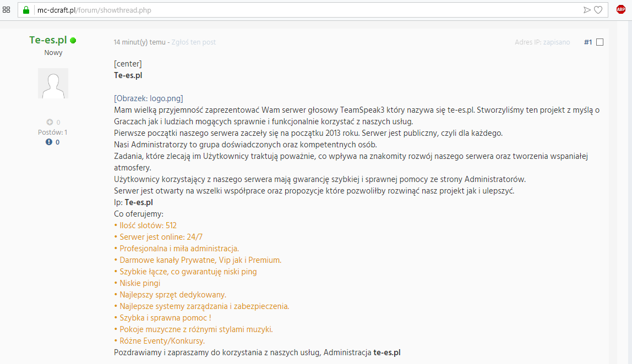Viewport: 632px width, 364px height.
Task: Click the warning count number 0
Action: coord(58,142)
